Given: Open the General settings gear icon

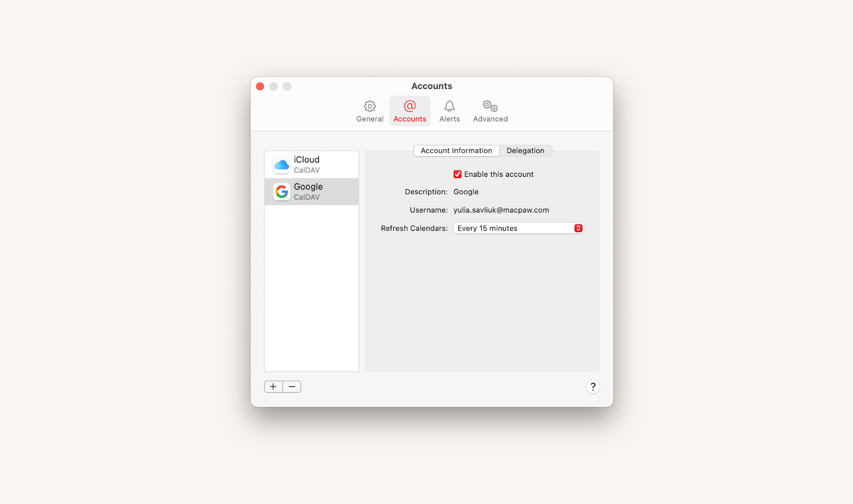Looking at the screenshot, I should (x=369, y=106).
